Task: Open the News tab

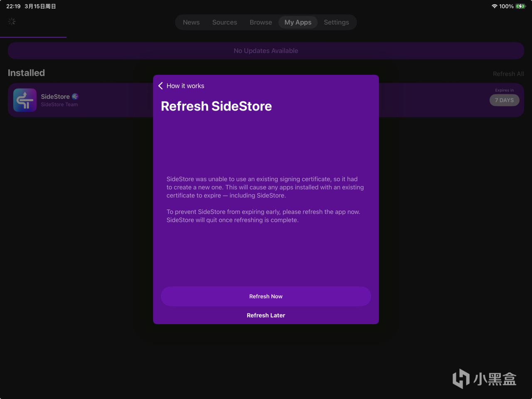Action: 191,22
